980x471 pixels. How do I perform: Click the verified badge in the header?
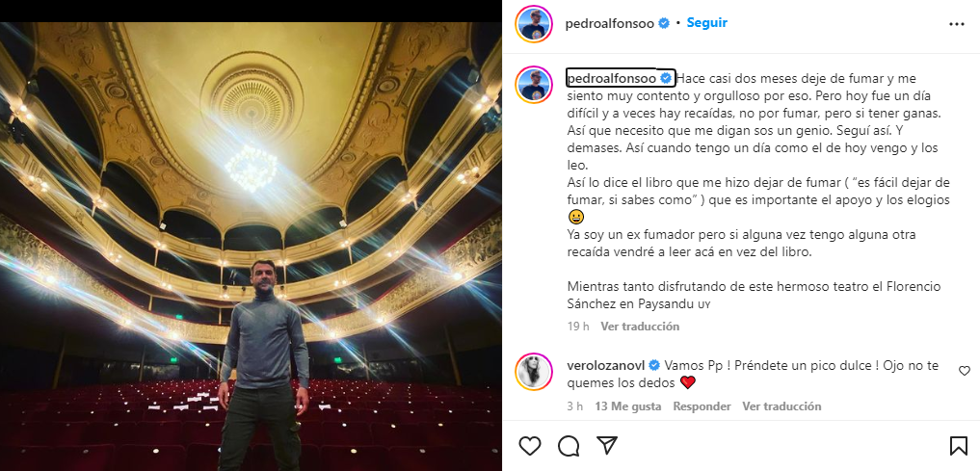coord(664,23)
